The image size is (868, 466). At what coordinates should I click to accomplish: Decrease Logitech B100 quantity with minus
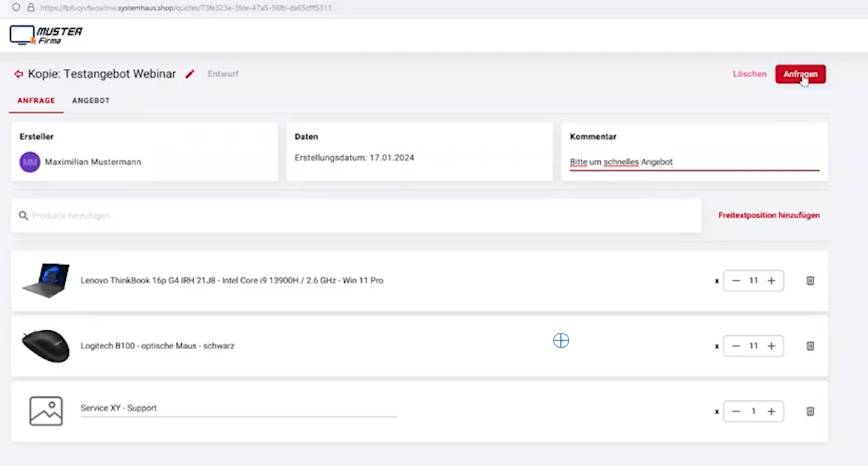pos(736,346)
